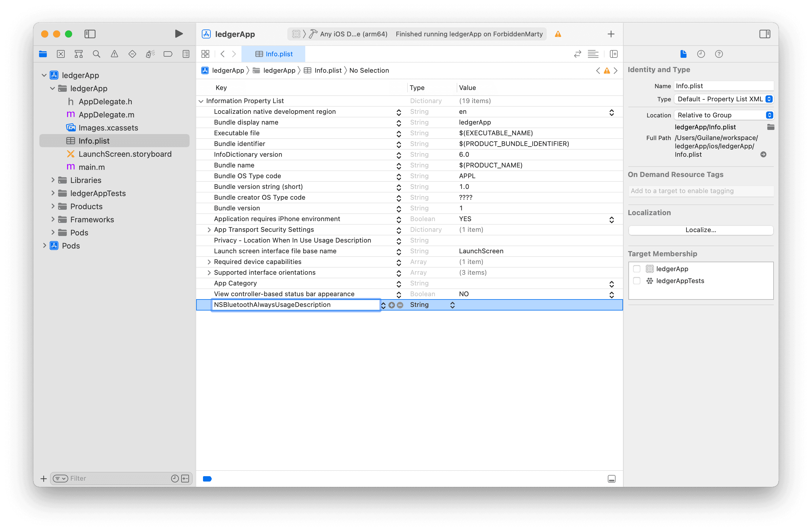Screen dimensions: 812x531
Task: Toggle the left navigator sidebar
Action: (x=90, y=34)
